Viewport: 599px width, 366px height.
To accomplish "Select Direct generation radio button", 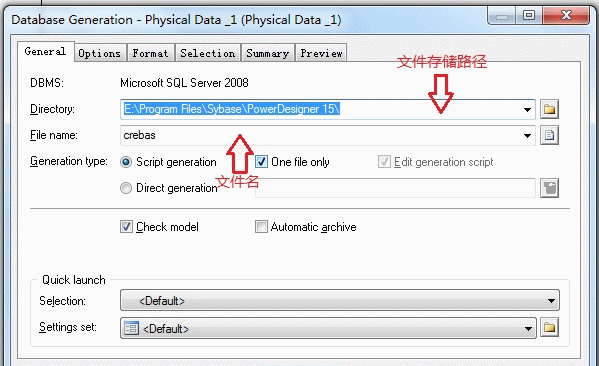I will (x=126, y=188).
